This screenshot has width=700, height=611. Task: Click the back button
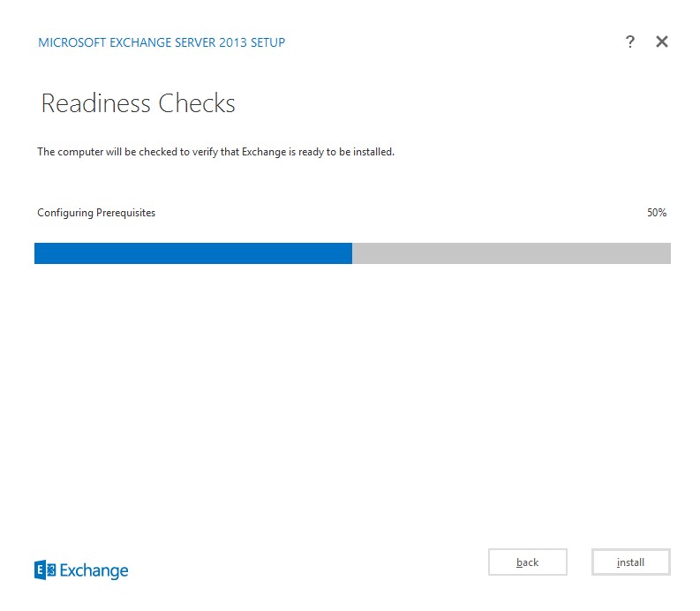point(527,562)
